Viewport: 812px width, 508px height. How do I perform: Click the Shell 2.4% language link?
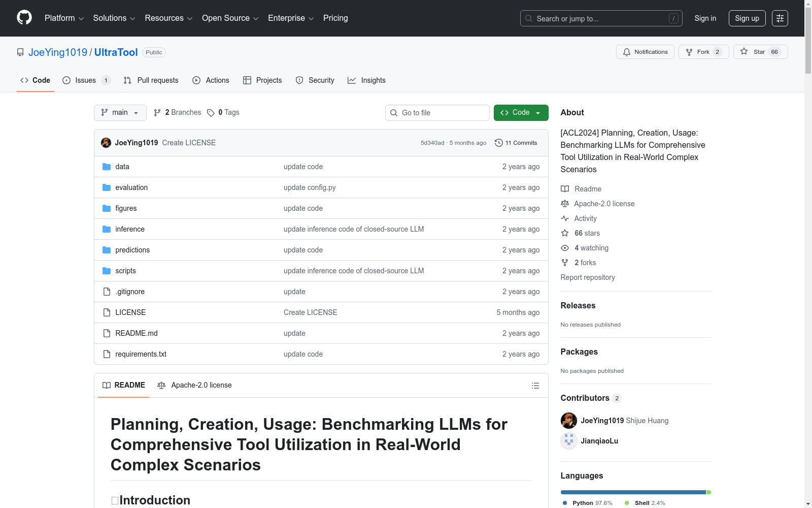[x=645, y=503]
